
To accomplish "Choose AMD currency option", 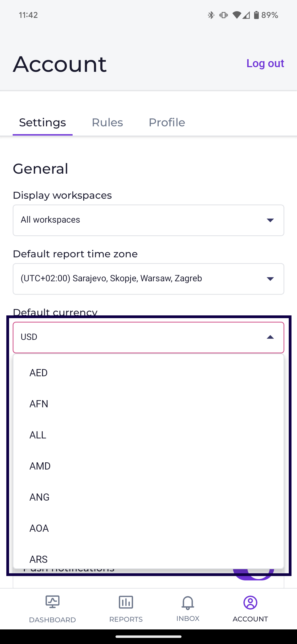I will coord(40,466).
